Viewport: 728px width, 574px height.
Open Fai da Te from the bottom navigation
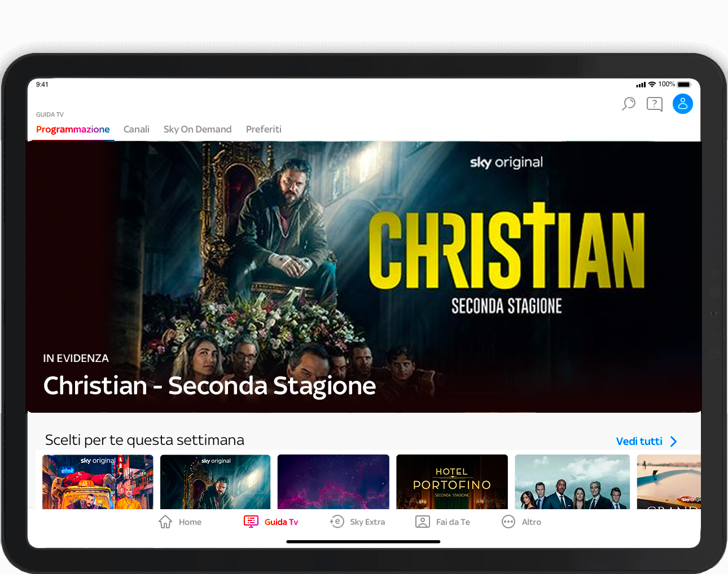point(453,522)
